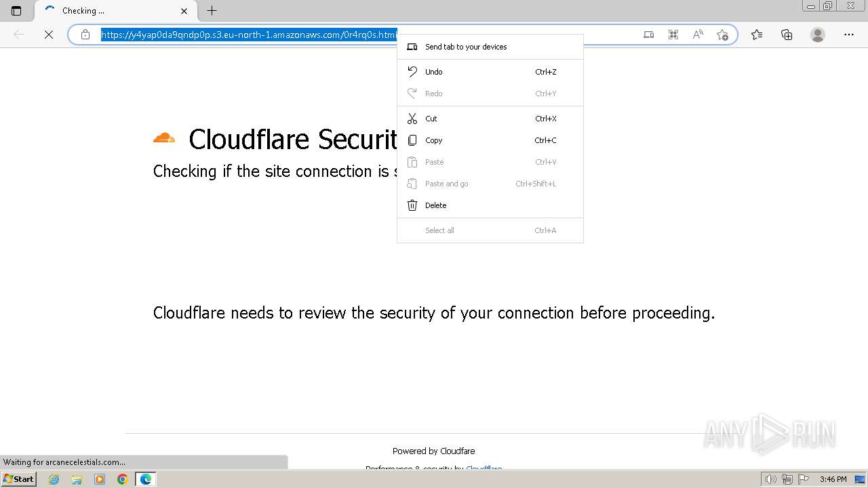
Task: Choose Select all entry
Action: 490,230
